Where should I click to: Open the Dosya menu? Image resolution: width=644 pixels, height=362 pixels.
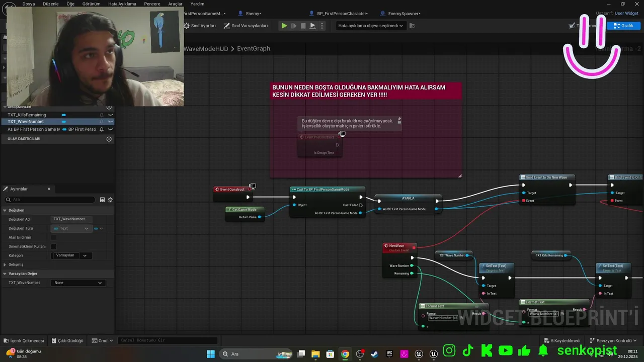(29, 4)
